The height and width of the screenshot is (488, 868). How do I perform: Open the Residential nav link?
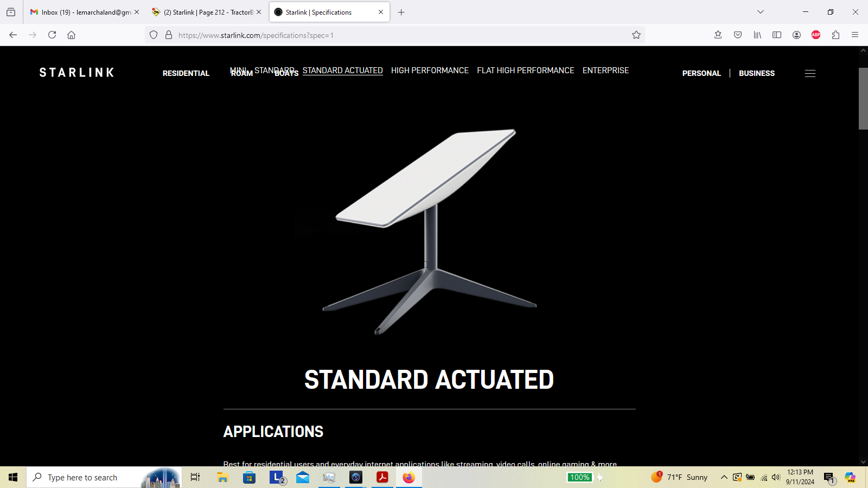(x=186, y=73)
